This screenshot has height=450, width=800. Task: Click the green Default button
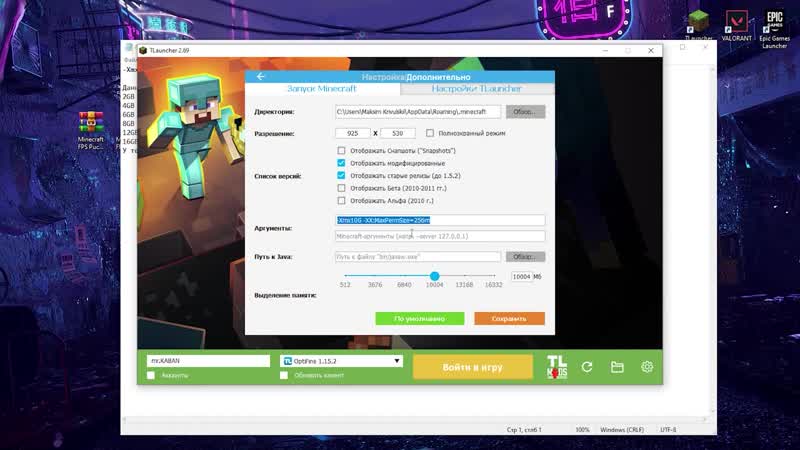tap(420, 318)
